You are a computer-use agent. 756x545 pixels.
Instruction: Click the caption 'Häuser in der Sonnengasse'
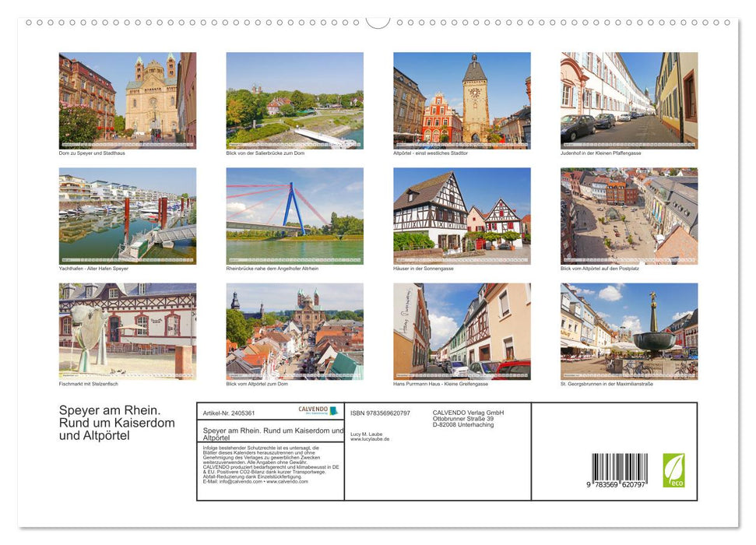click(x=424, y=268)
